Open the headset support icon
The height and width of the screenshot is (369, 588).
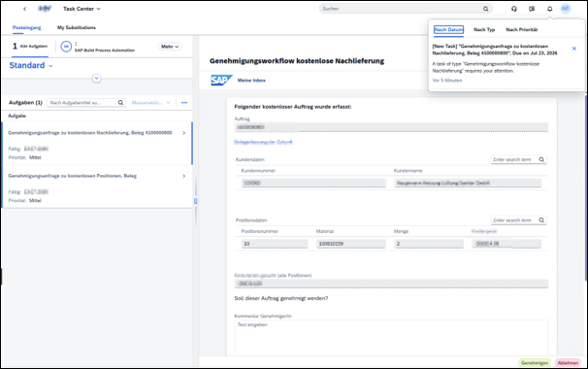point(514,9)
